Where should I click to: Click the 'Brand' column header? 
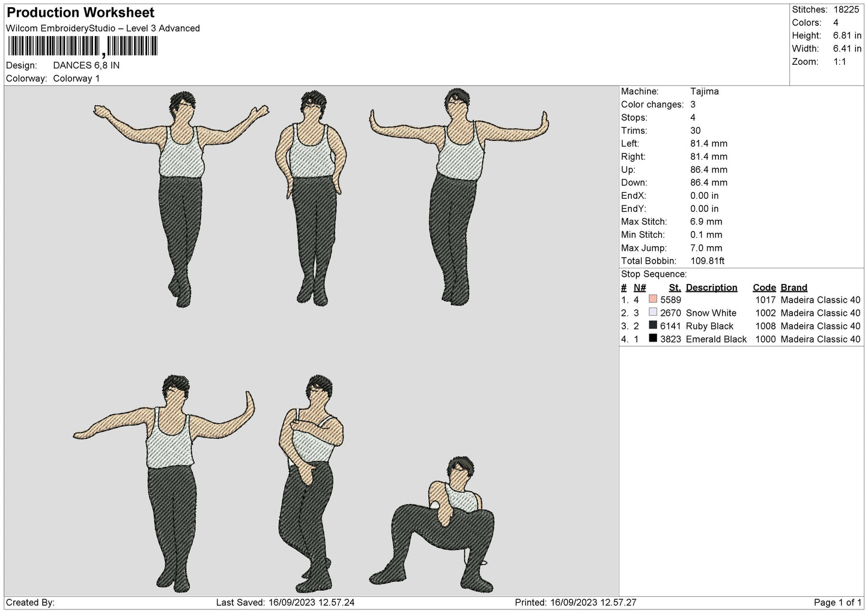pyautogui.click(x=794, y=288)
